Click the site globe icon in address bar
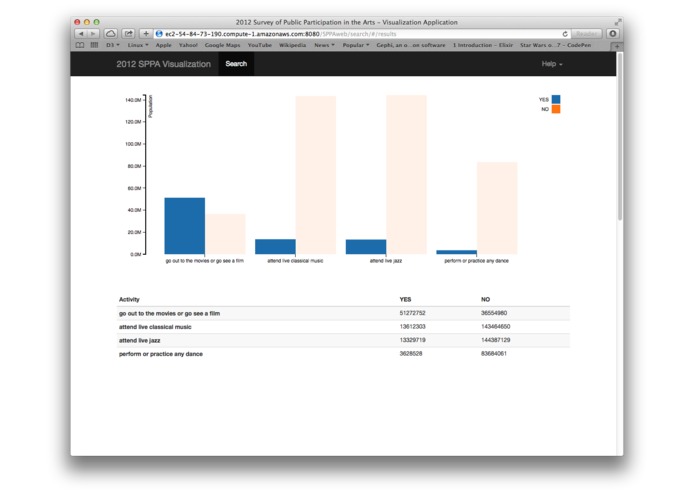695x494 pixels. pos(159,34)
